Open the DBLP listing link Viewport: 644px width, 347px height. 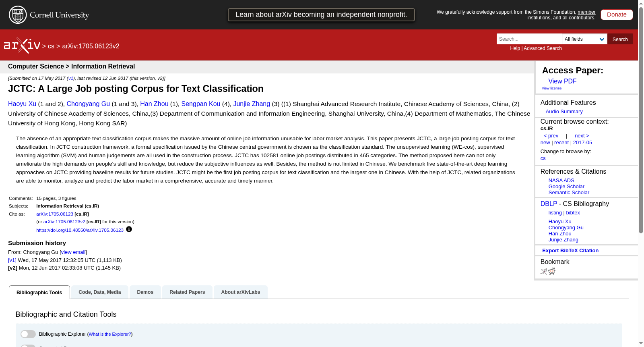tap(555, 213)
